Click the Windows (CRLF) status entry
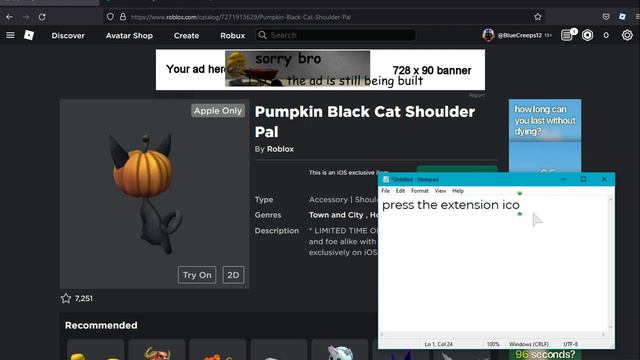The width and height of the screenshot is (640, 360). point(529,344)
